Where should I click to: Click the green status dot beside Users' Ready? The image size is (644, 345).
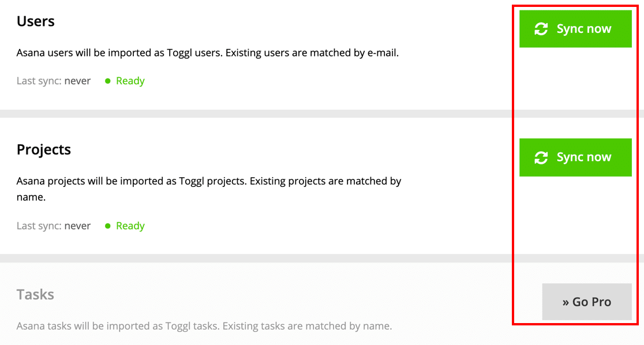point(107,81)
